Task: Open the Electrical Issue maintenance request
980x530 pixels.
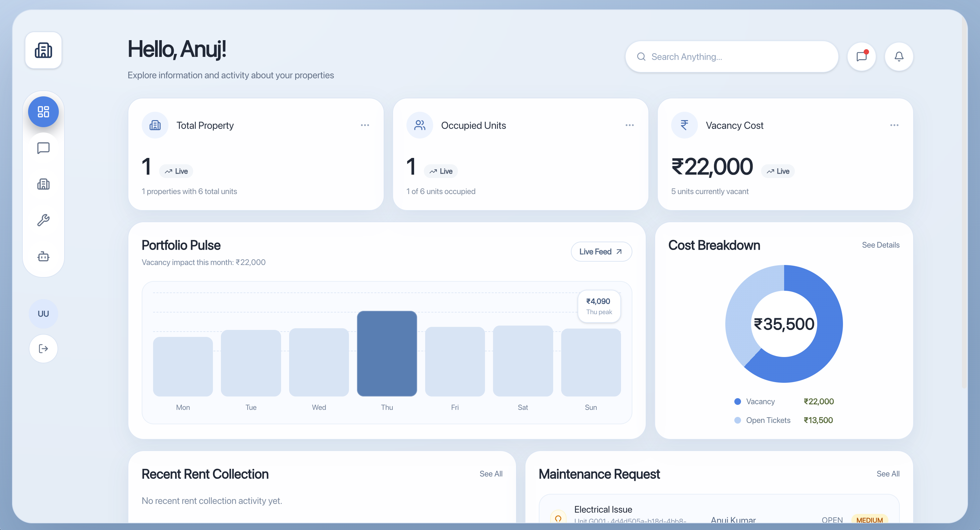Action: (x=603, y=509)
